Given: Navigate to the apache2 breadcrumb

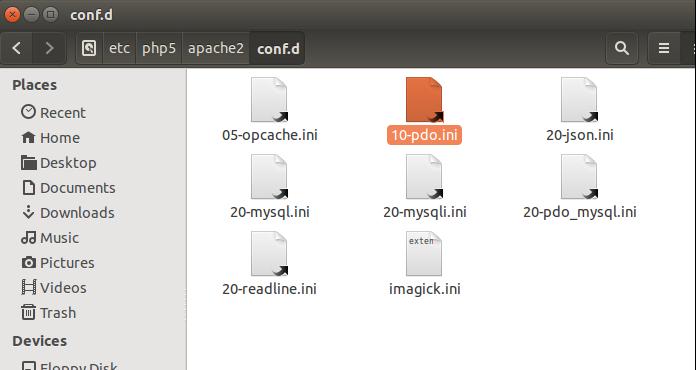Looking at the screenshot, I should (x=216, y=48).
